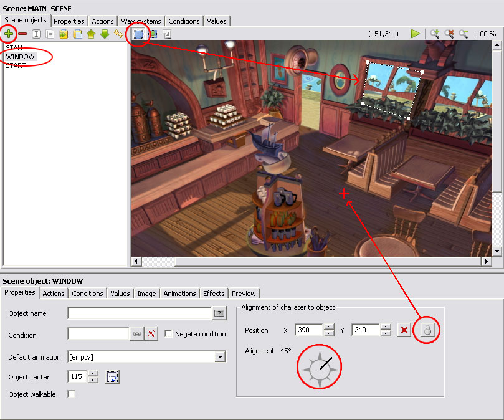Image resolution: width=504 pixels, height=420 pixels.
Task: Increase the Object center value
Action: (93, 373)
